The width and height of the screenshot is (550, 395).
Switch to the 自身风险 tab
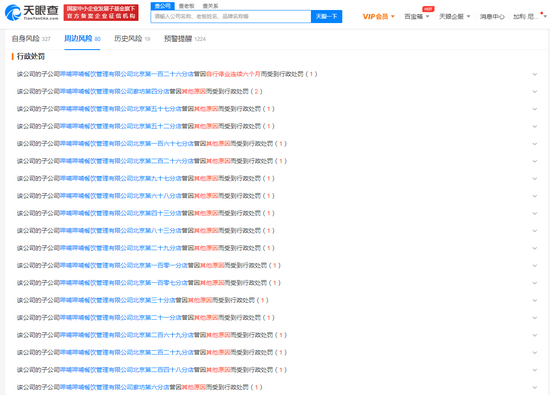click(31, 39)
